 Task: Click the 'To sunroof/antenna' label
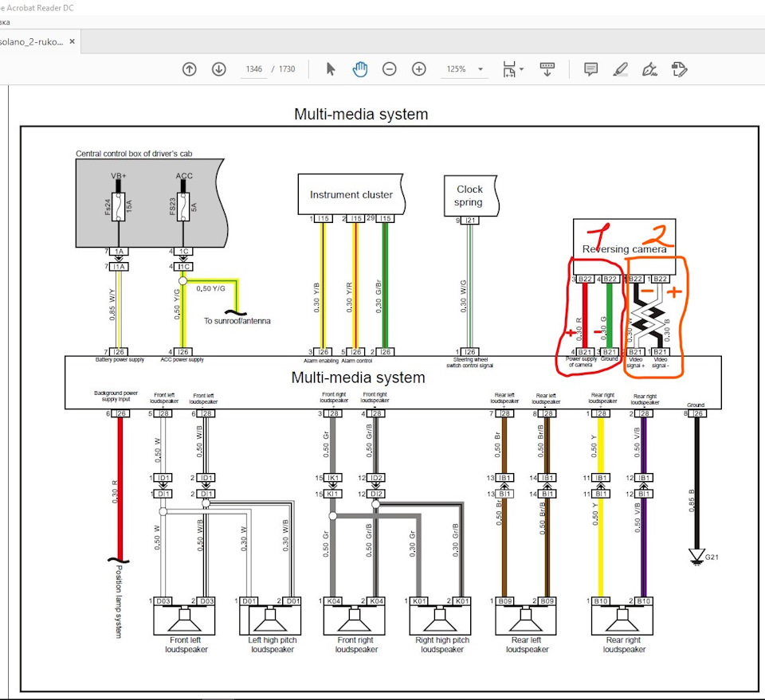coord(237,321)
